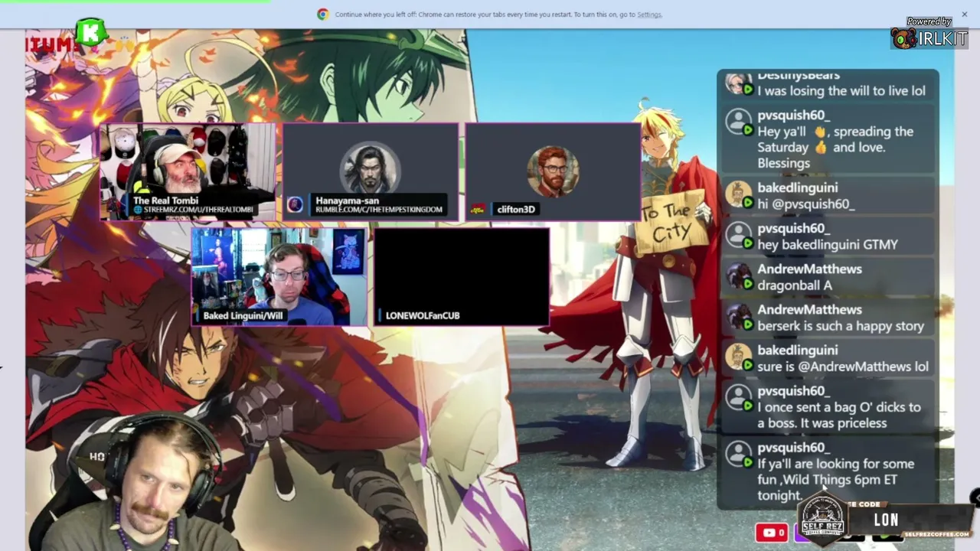This screenshot has width=980, height=551.
Task: Select The Real Tombi webcam tile
Action: click(187, 171)
